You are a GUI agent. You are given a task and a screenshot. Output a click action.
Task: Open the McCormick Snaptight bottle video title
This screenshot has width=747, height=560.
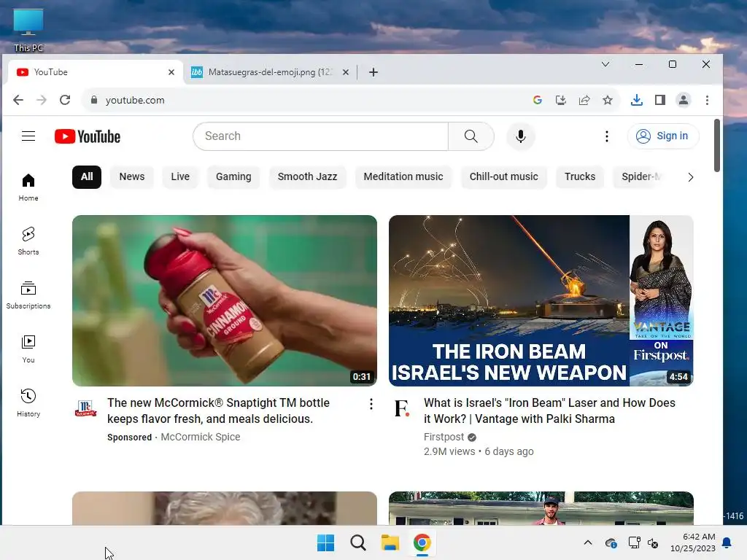pos(218,411)
